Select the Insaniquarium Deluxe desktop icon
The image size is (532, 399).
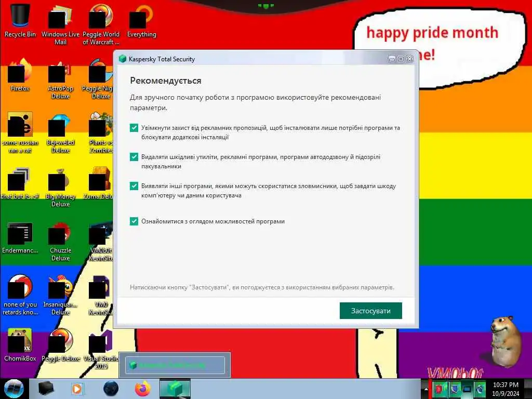coord(60,295)
